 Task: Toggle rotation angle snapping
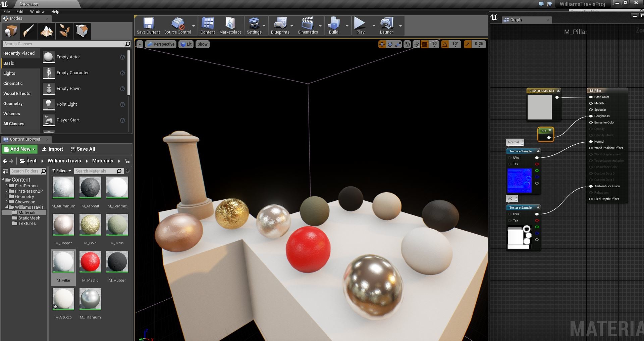(x=445, y=44)
